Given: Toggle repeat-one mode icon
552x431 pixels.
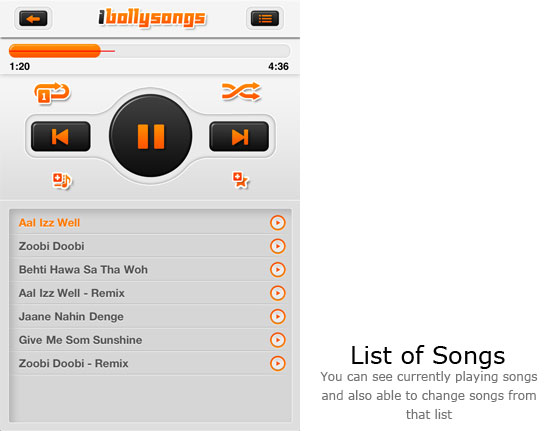Looking at the screenshot, I should coord(52,93).
